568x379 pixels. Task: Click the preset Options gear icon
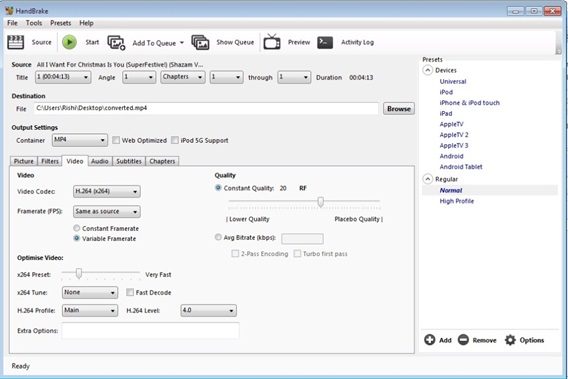[x=510, y=340]
